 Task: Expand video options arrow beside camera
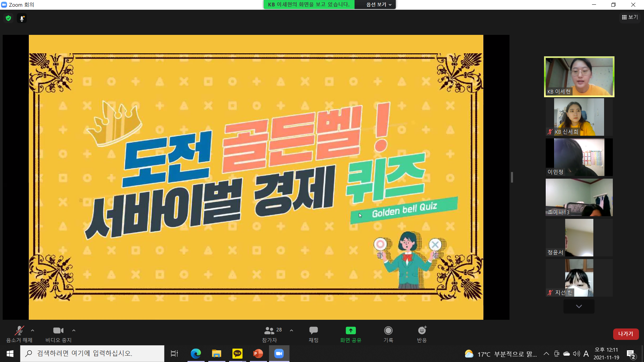74,330
